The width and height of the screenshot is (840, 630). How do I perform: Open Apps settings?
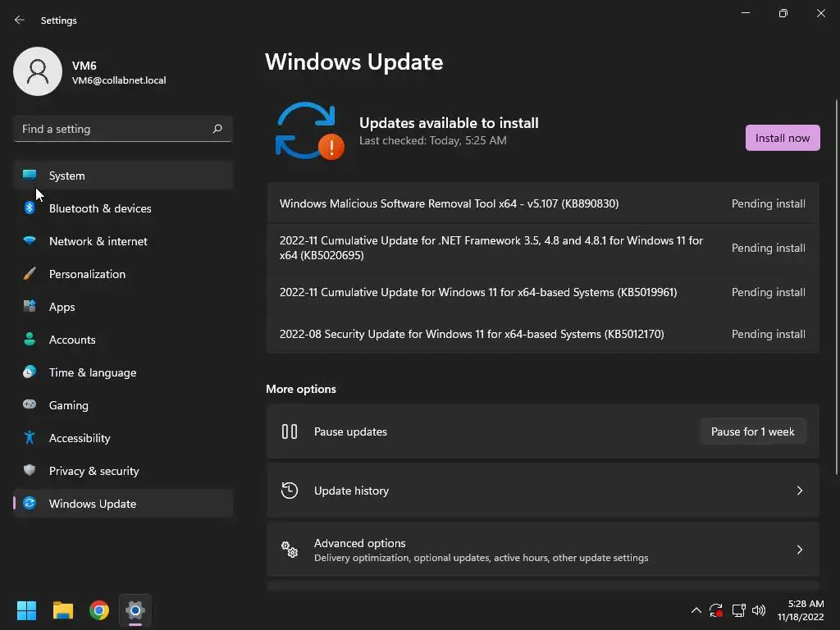123,307
